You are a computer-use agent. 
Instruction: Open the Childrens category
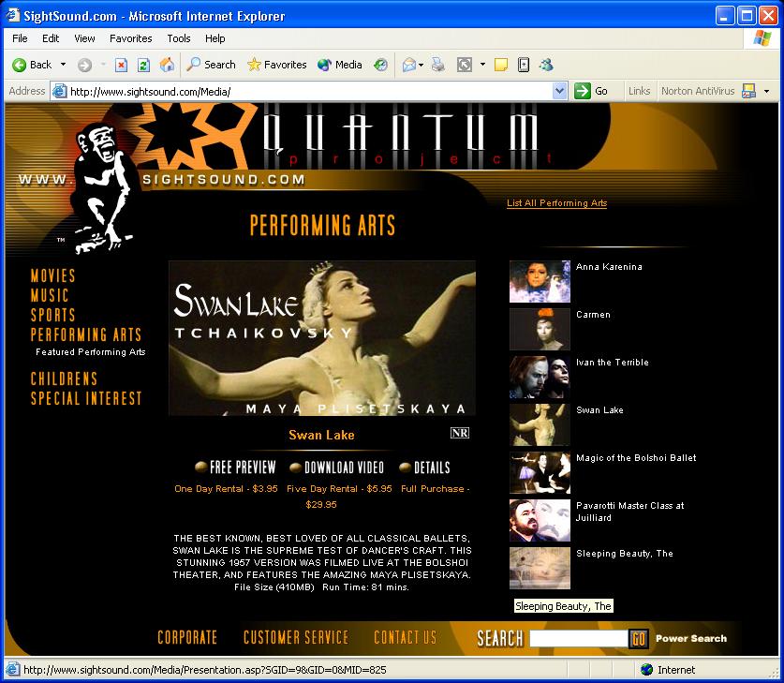pos(64,379)
